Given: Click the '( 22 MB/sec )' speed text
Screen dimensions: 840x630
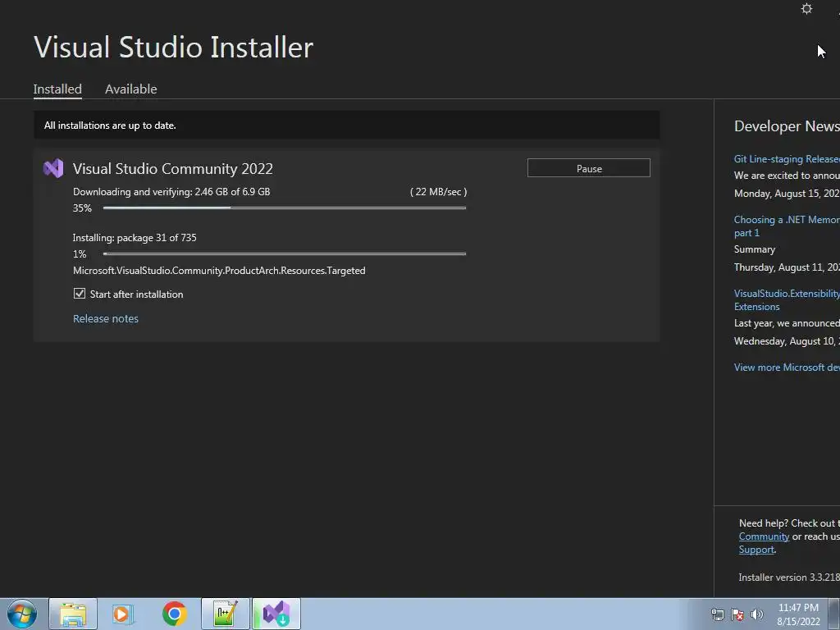Looking at the screenshot, I should click(438, 192).
